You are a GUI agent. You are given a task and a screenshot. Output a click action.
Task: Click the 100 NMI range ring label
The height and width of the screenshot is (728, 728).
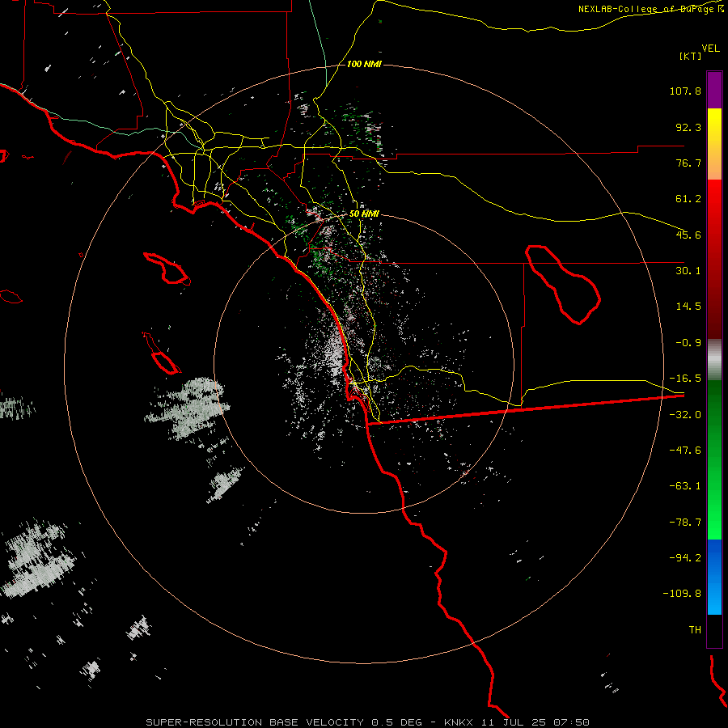[x=364, y=64]
